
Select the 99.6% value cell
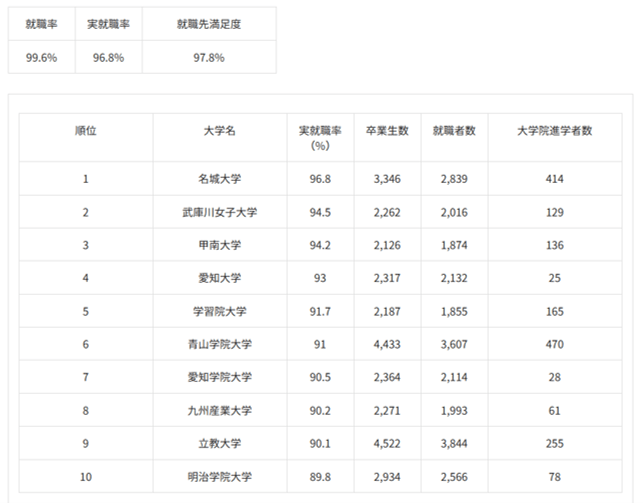pos(41,58)
